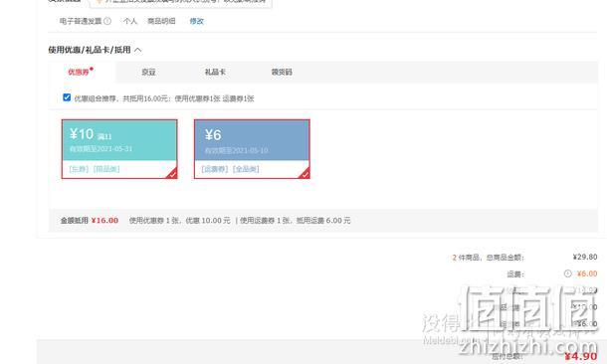
Task: Open the 礼品卡 tab
Action: (x=215, y=72)
